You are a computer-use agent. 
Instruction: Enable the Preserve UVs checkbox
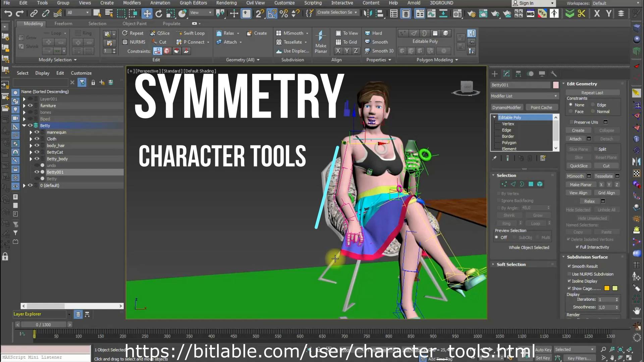[x=571, y=122]
